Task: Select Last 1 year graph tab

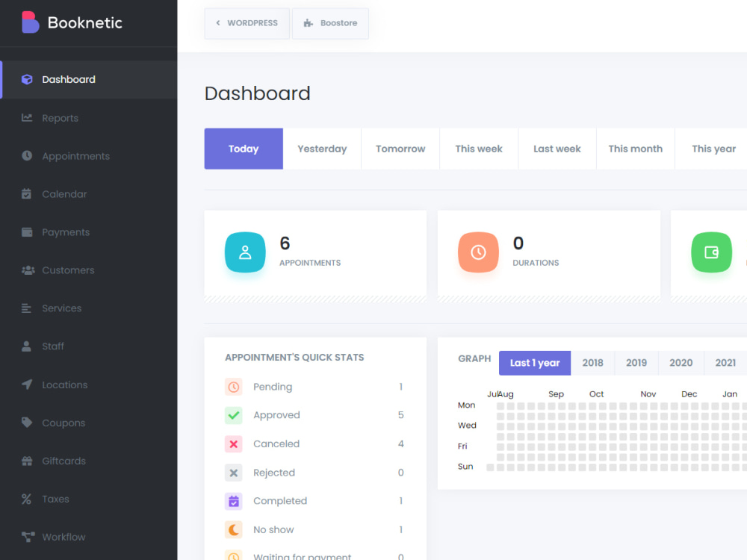Action: click(535, 363)
